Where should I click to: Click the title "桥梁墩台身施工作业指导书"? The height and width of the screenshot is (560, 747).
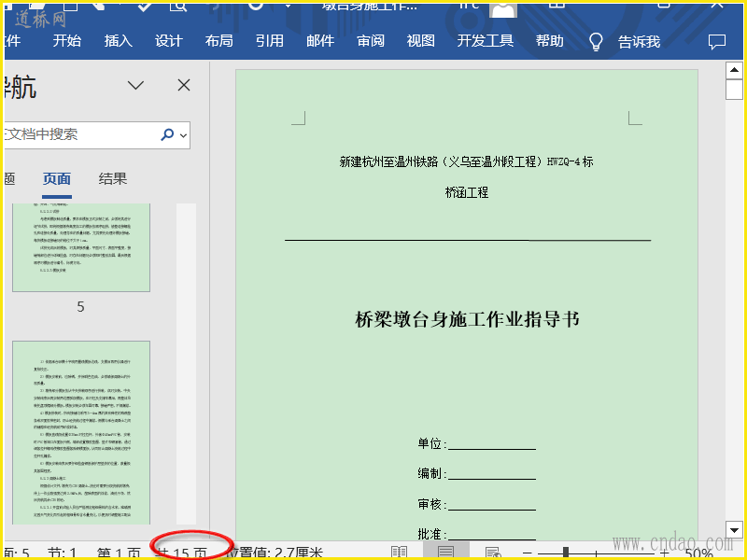coord(467,319)
